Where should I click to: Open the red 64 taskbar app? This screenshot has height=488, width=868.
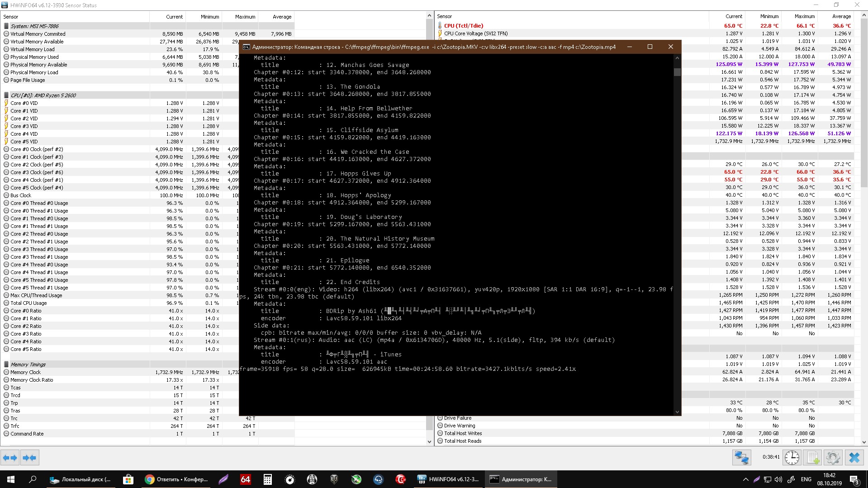(246, 479)
